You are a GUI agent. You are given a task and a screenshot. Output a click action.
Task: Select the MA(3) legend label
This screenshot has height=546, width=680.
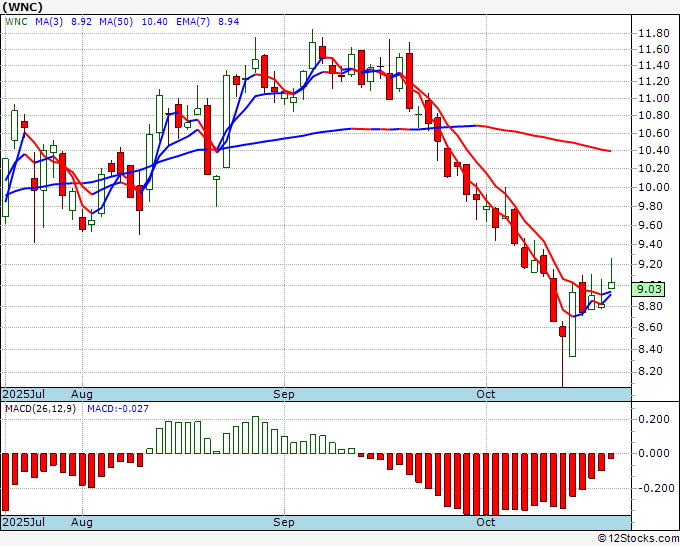[49, 22]
